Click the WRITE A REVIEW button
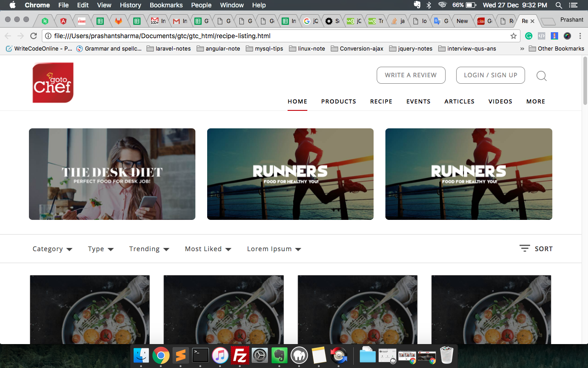This screenshot has width=588, height=368. pos(411,75)
